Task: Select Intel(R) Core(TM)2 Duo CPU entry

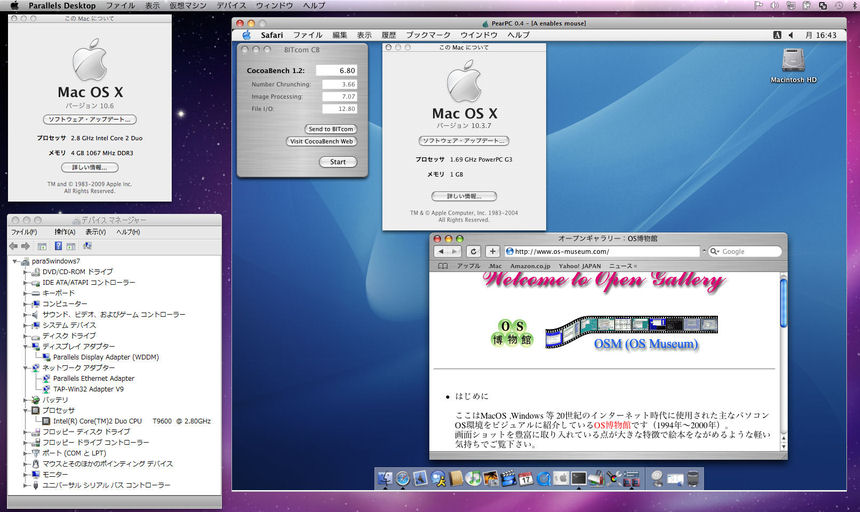Action: point(132,421)
